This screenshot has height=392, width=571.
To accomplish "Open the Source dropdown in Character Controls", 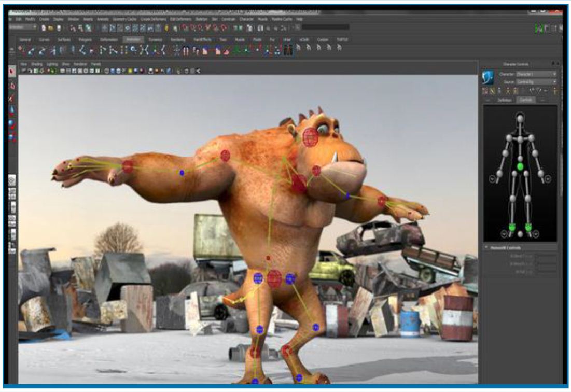I will tap(536, 82).
